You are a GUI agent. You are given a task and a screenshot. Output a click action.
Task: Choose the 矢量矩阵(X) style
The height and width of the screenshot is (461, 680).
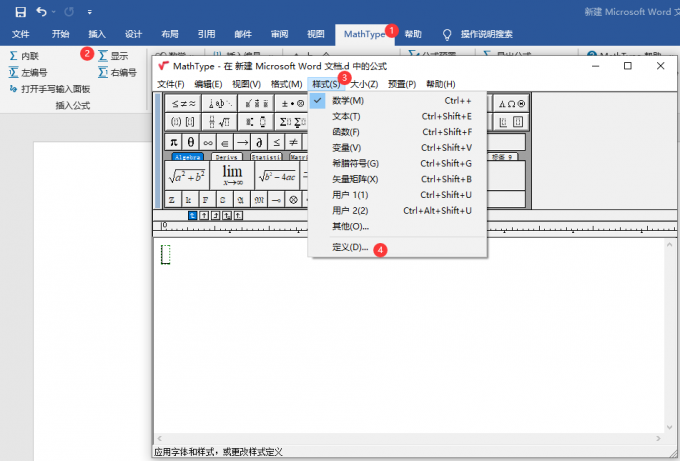point(397,179)
